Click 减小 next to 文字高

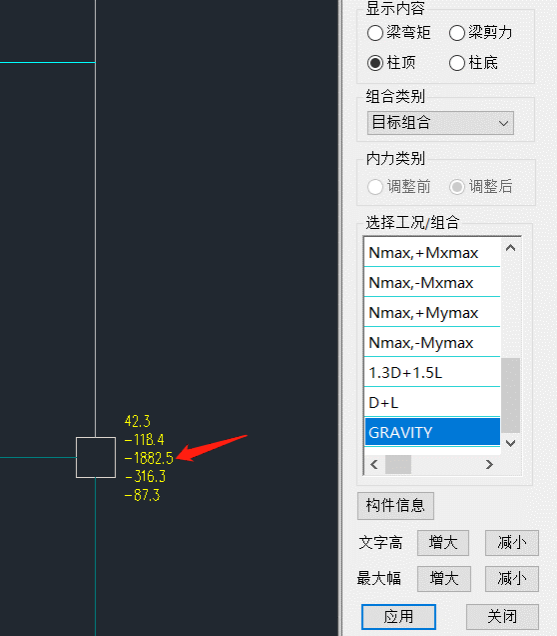512,543
